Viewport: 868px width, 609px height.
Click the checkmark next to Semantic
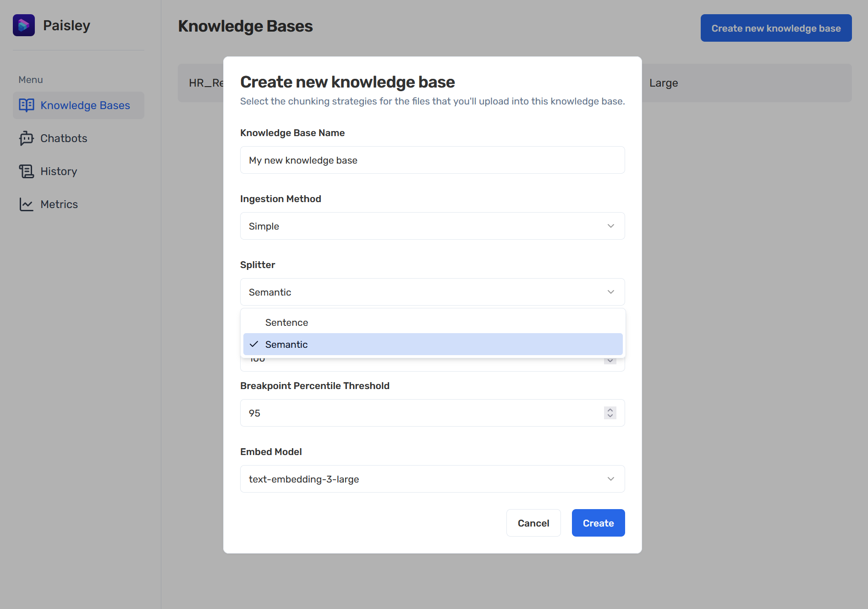pos(254,344)
